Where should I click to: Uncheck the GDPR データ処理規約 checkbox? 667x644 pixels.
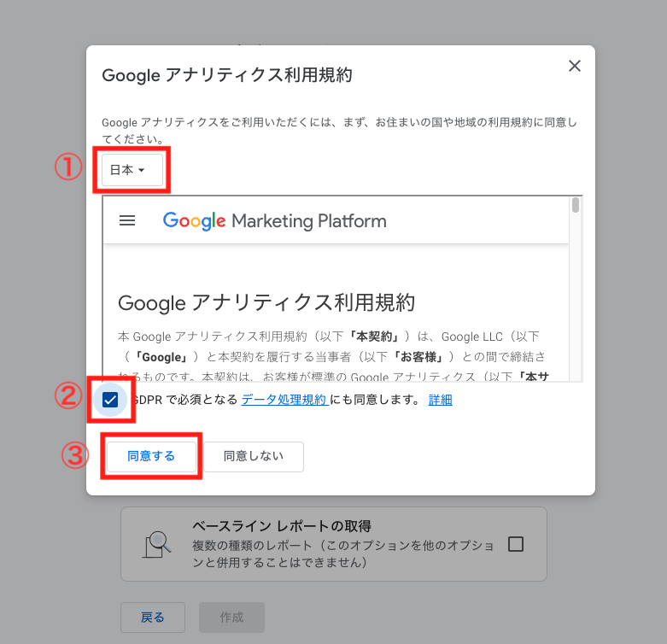[x=110, y=400]
